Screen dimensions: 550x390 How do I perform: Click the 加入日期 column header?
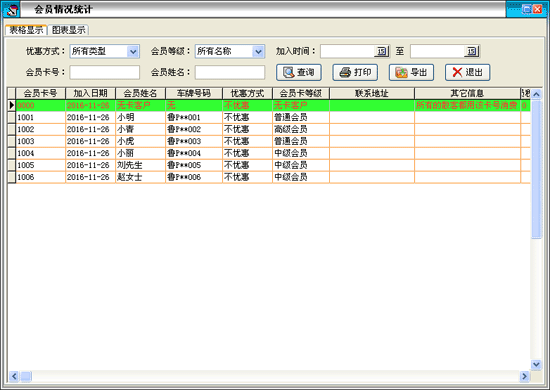90,93
